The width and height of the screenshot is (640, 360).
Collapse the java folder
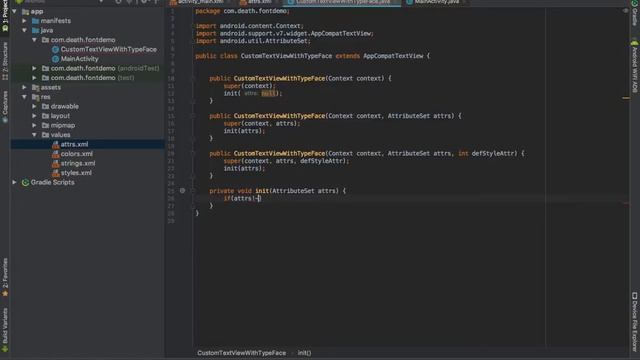pyautogui.click(x=24, y=30)
